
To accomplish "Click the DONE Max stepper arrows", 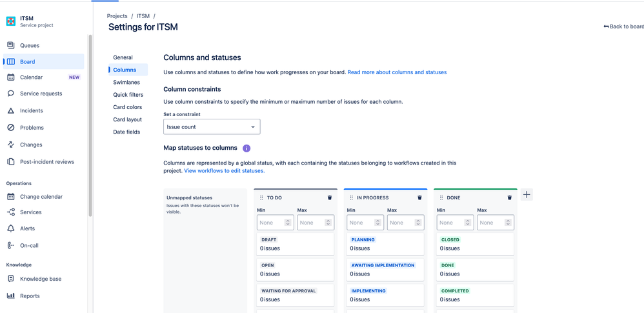I will 508,223.
